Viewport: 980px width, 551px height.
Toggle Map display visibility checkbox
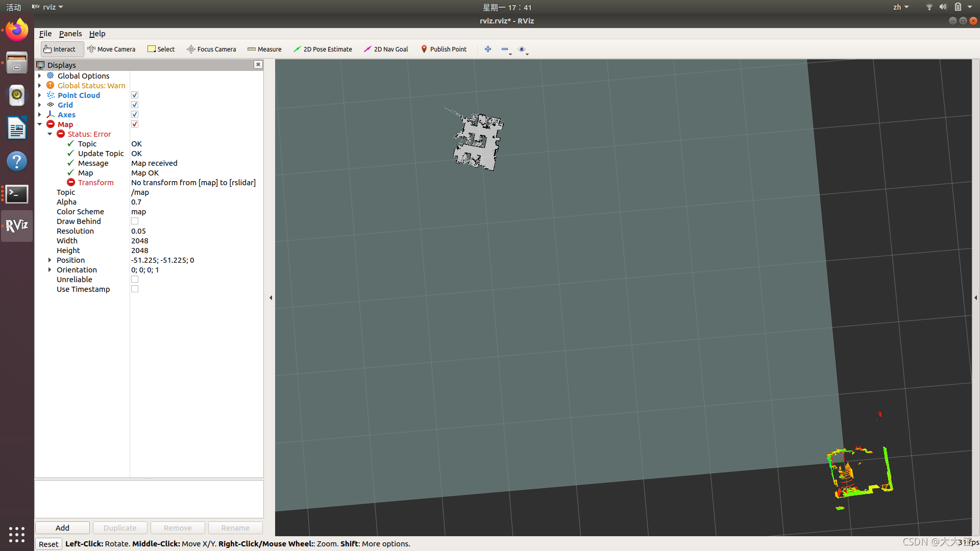[134, 124]
